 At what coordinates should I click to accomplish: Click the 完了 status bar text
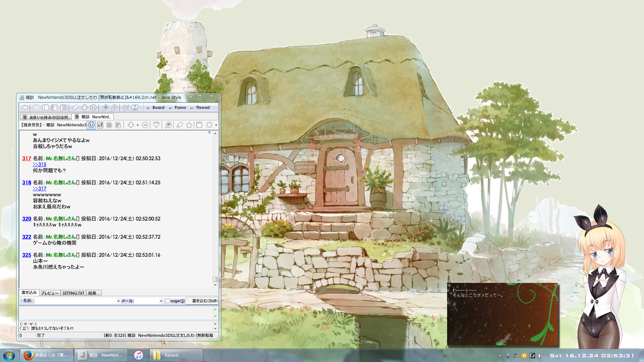41,336
